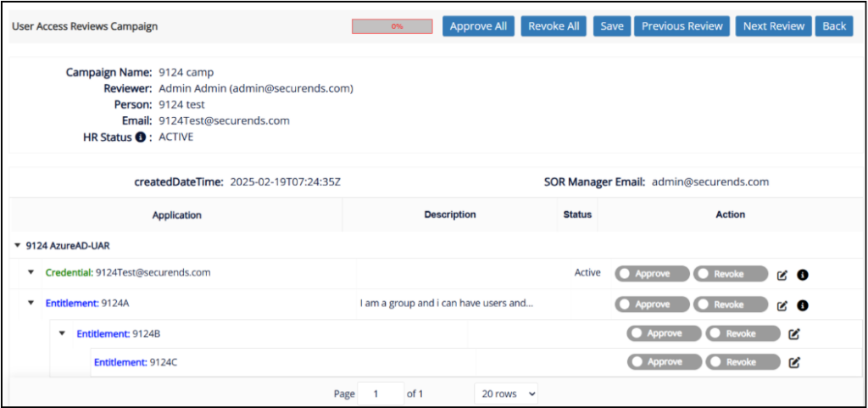Click the Approve All button
868x408 pixels.
[x=478, y=26]
